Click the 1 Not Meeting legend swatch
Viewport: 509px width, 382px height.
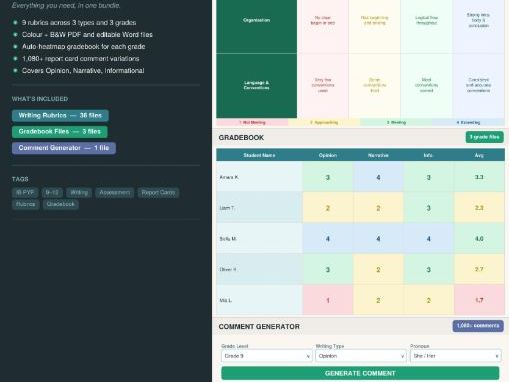click(252, 122)
